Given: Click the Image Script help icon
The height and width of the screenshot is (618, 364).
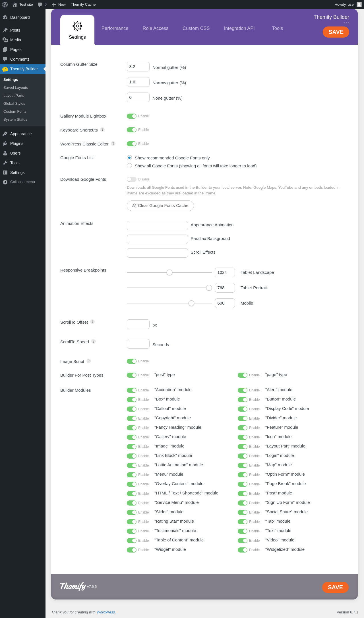Looking at the screenshot, I should point(89,361).
